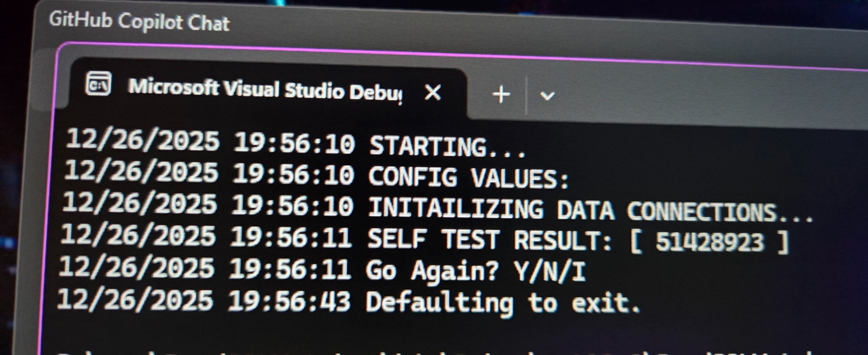Click the 19:56:43 timestamp

tap(289, 300)
